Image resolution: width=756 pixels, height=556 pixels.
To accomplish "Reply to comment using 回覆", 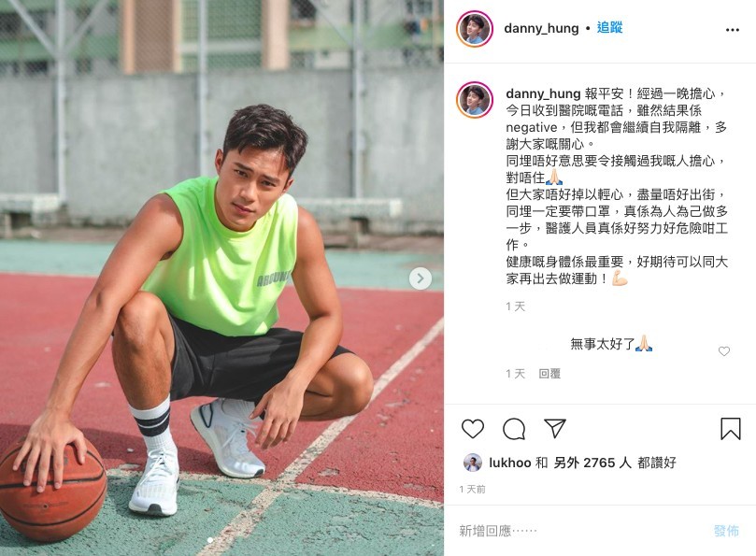I will click(549, 373).
